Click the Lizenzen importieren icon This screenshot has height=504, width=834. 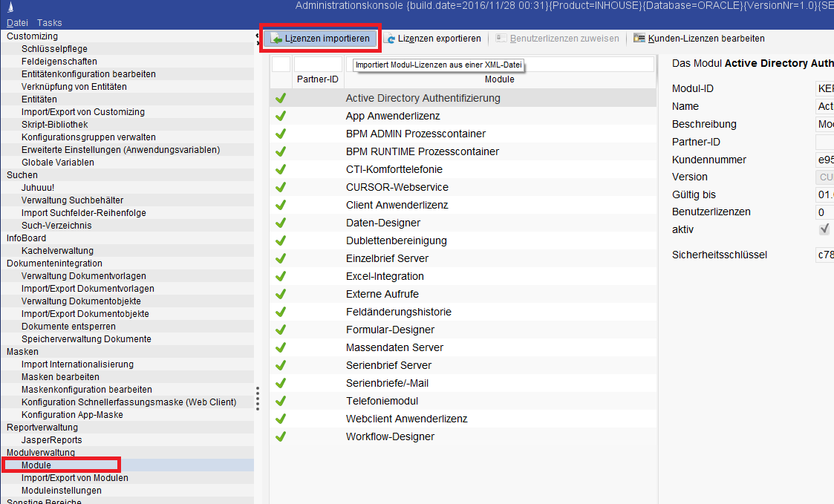tap(276, 39)
